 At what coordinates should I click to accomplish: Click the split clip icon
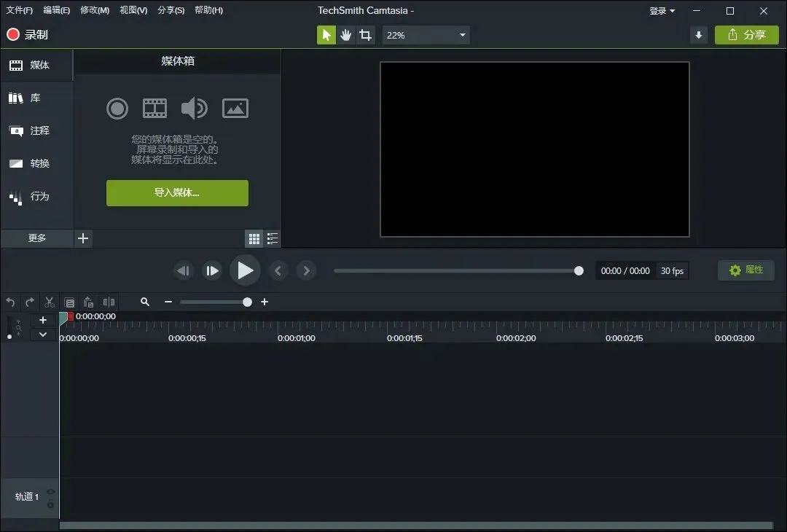click(109, 302)
